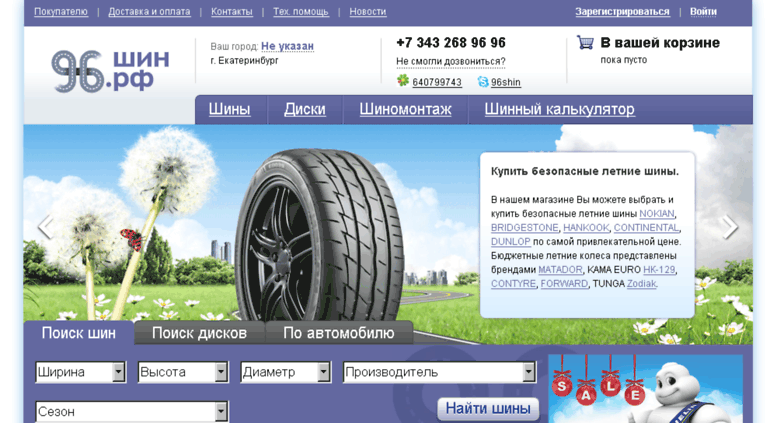Open the BRIDGESTONE brand link
The image size is (777, 423).
click(x=524, y=227)
